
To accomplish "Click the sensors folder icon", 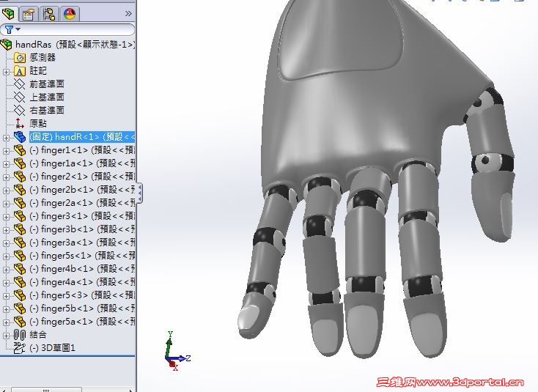I will pos(20,58).
